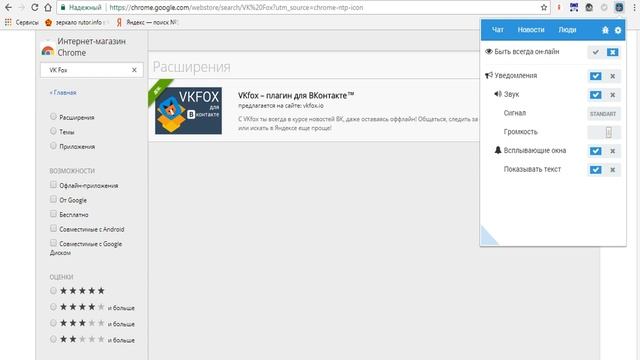Click the round dark face extension icon
Screen dimensions: 640x360
[589, 7]
